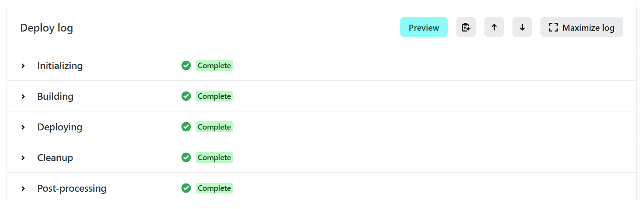Click the Deploying green checkmark icon
The width and height of the screenshot is (644, 209).
(x=186, y=127)
